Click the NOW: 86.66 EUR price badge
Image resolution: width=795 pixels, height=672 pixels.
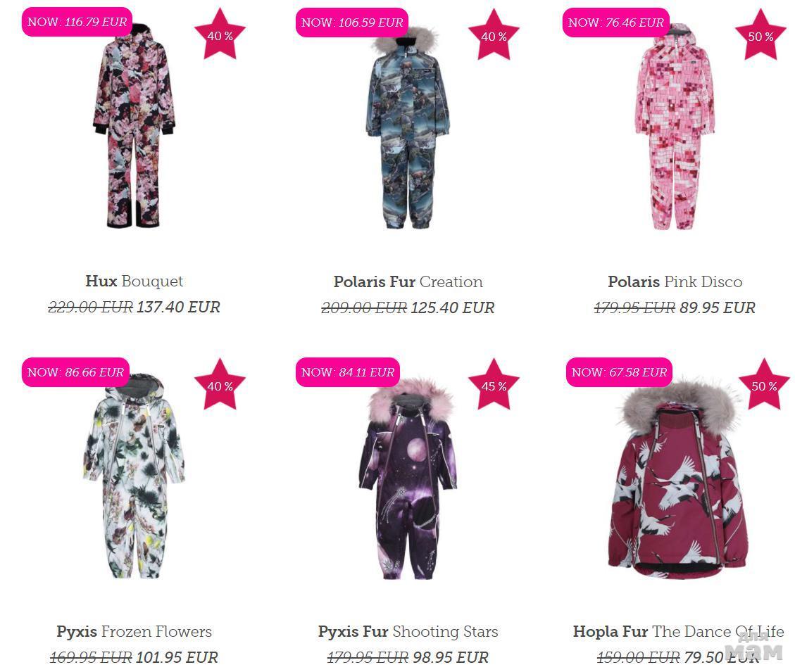[x=75, y=372]
